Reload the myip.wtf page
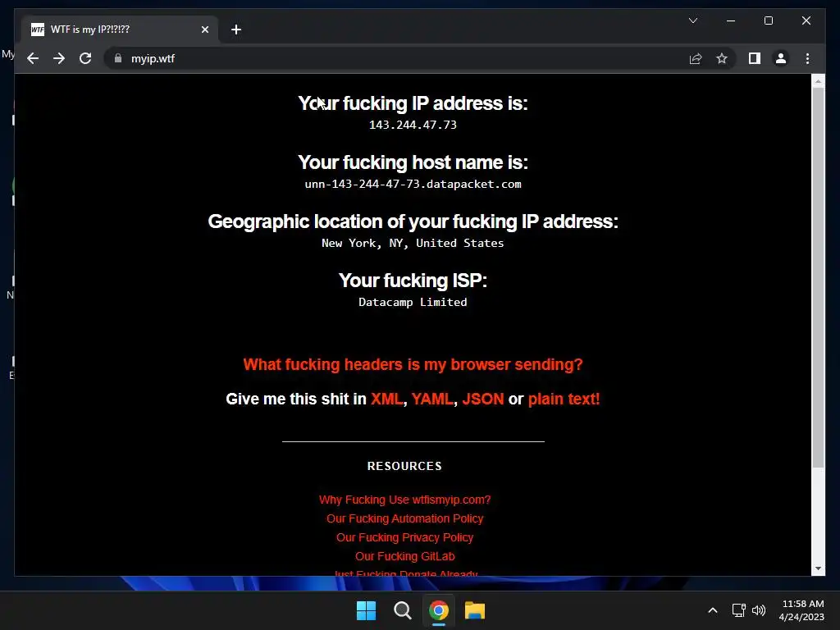 (x=85, y=58)
